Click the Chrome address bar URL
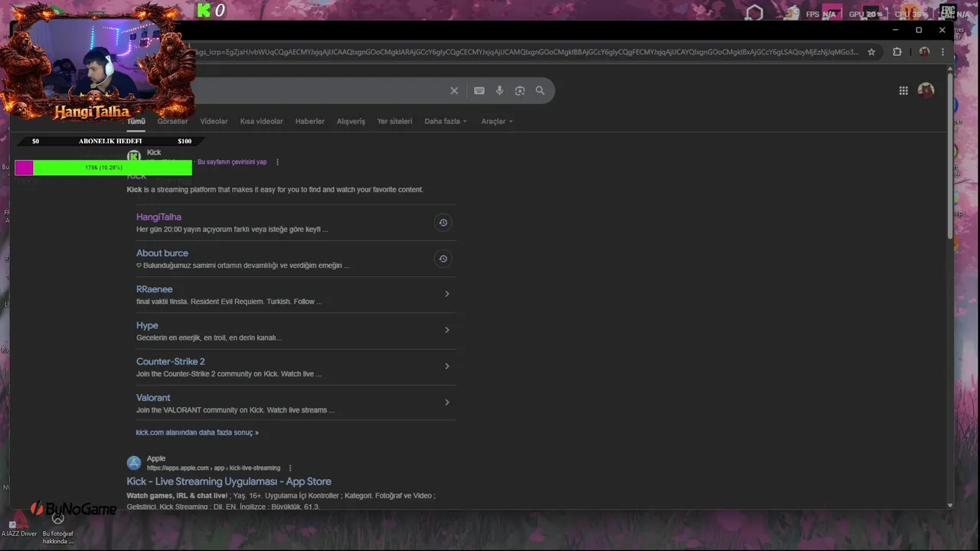Screen dimensions: 980x551 pyautogui.click(x=527, y=52)
